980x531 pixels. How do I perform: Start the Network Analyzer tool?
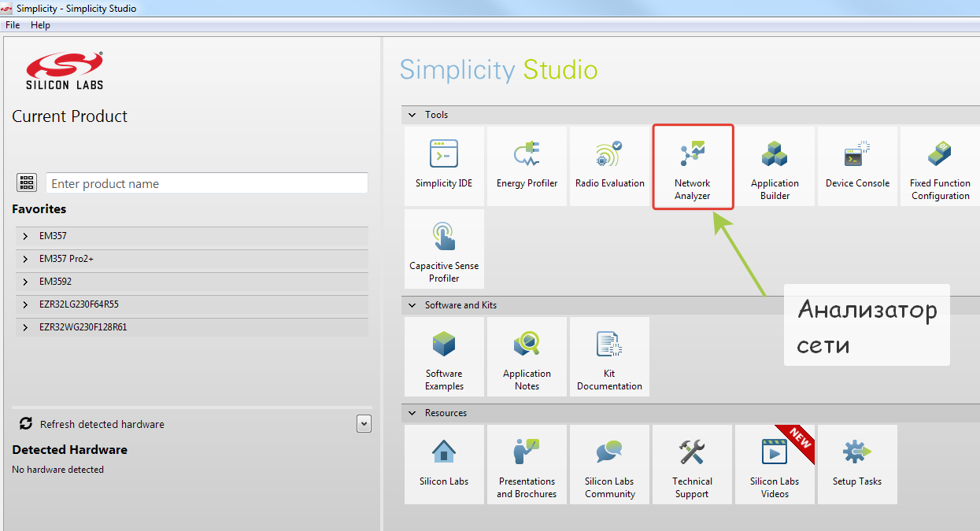[693, 167]
